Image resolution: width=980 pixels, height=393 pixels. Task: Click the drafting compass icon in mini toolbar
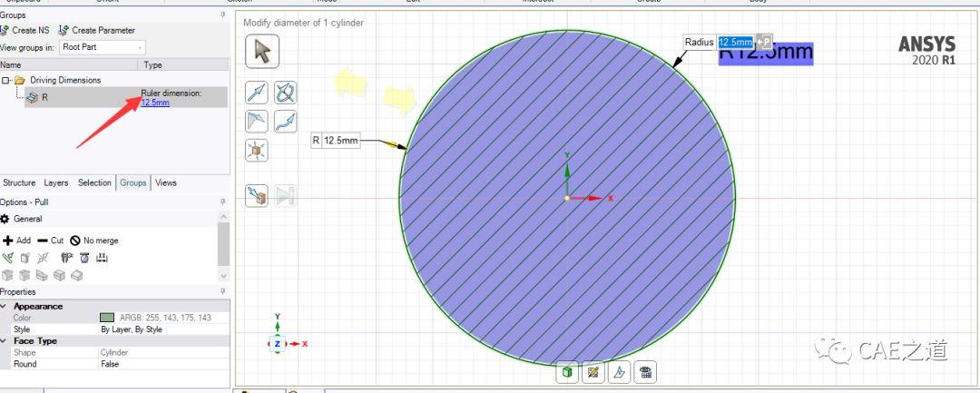pyautogui.click(x=620, y=372)
